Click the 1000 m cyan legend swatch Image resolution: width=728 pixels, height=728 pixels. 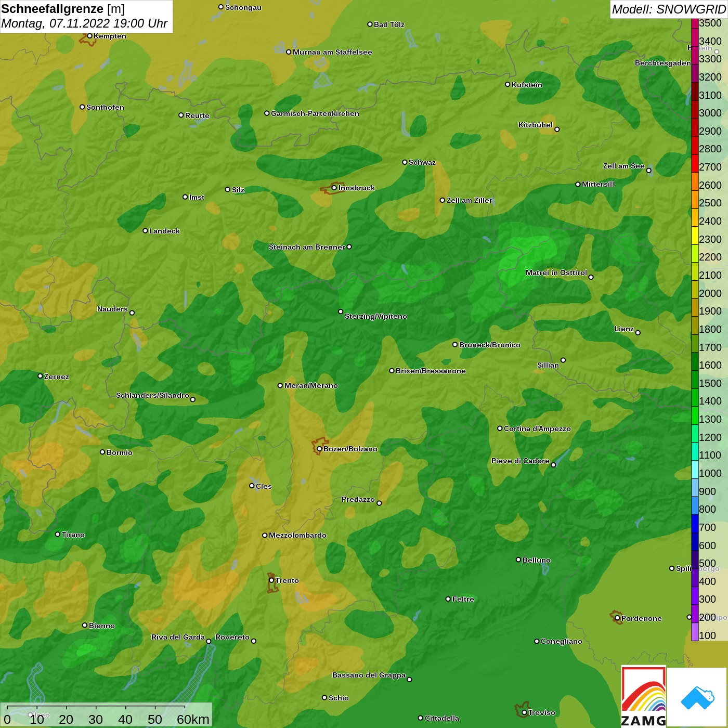pyautogui.click(x=695, y=469)
